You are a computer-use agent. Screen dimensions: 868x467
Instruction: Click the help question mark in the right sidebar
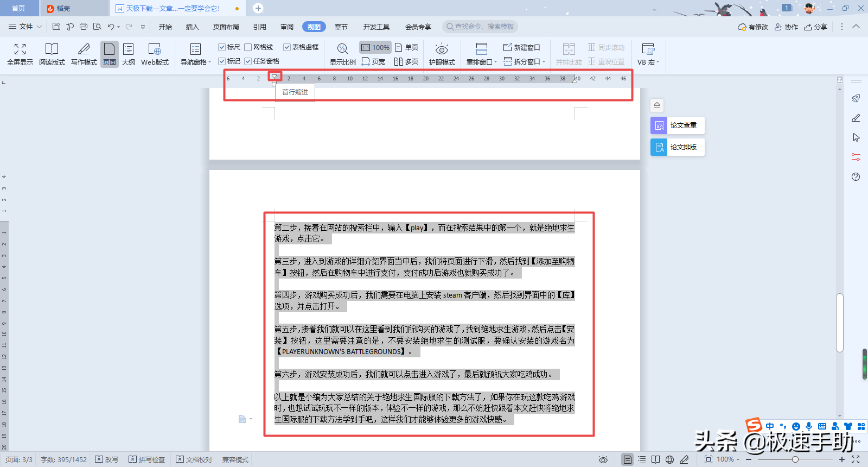[856, 176]
